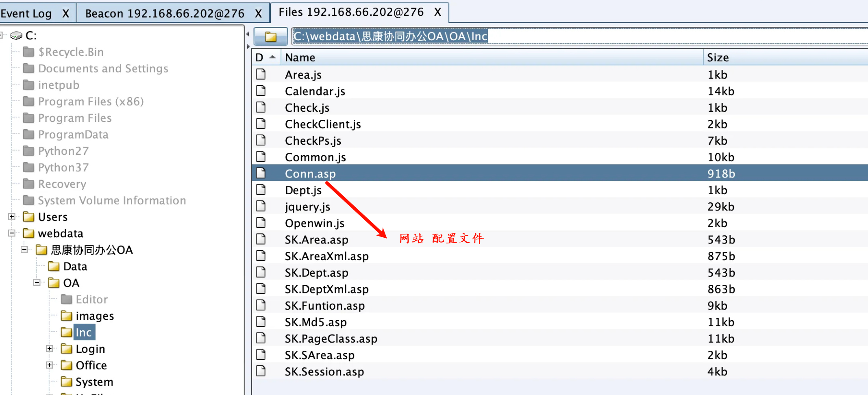Click the SK.Md5.asp file icon
This screenshot has width=868, height=395.
pyautogui.click(x=261, y=322)
